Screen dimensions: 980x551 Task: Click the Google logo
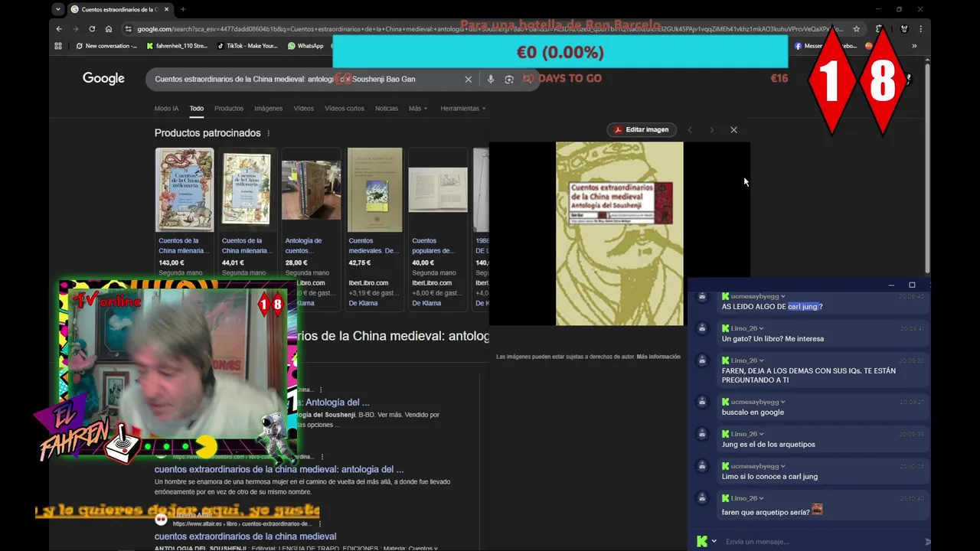click(x=103, y=78)
